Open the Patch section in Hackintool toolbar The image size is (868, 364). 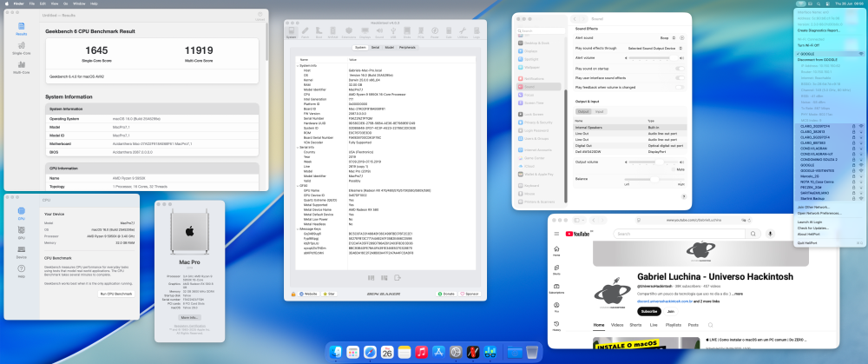tap(306, 32)
